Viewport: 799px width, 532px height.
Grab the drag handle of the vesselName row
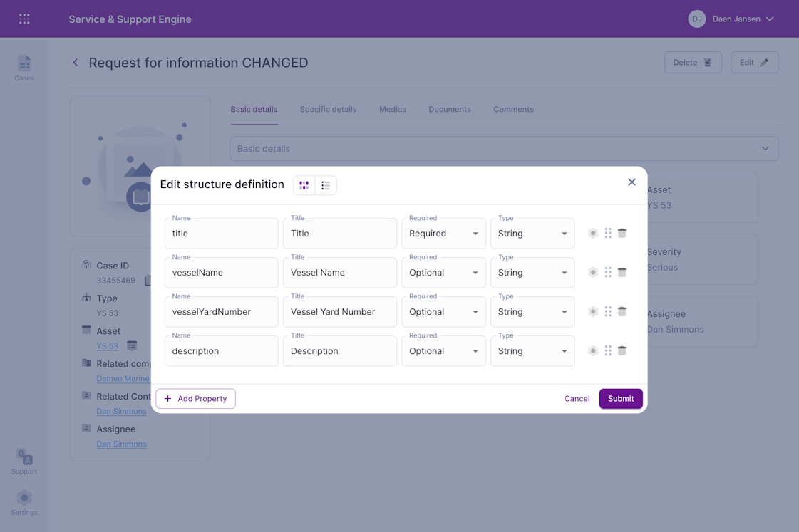[608, 272]
